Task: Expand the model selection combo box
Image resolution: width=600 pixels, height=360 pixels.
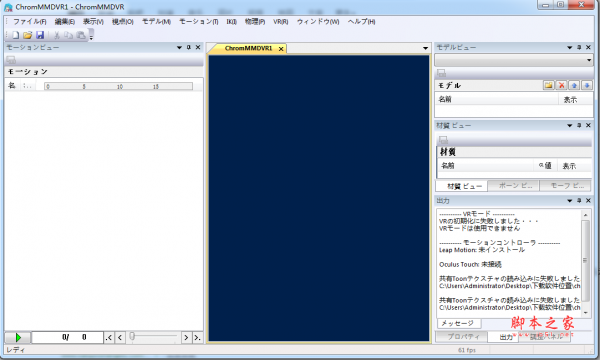Action: coord(589,60)
